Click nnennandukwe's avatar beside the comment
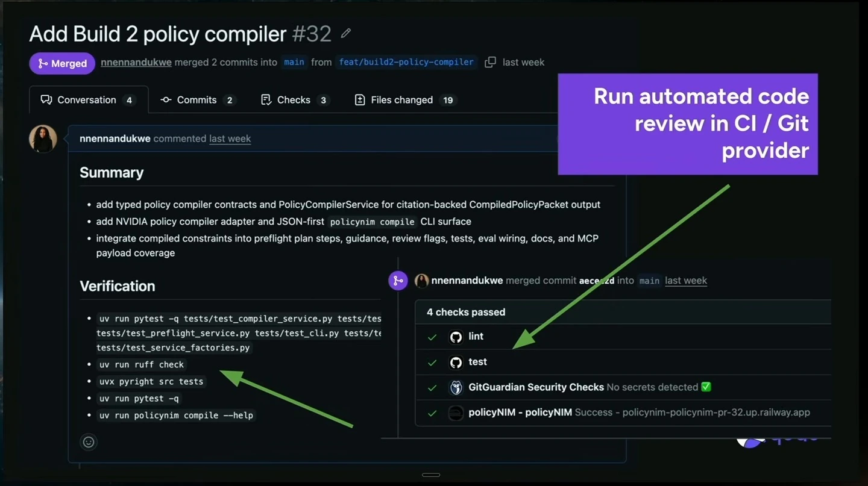868x486 pixels. (x=43, y=139)
